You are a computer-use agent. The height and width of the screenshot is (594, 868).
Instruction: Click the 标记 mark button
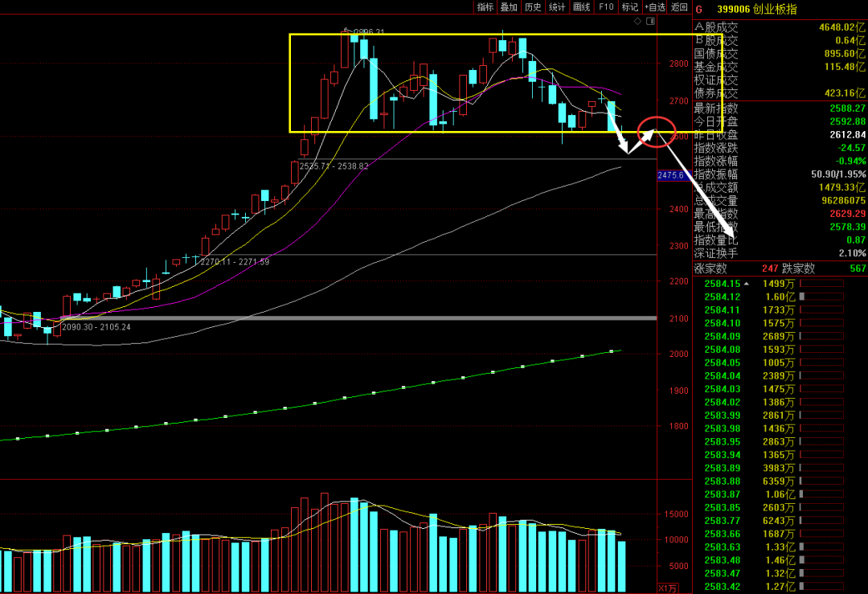click(x=630, y=7)
